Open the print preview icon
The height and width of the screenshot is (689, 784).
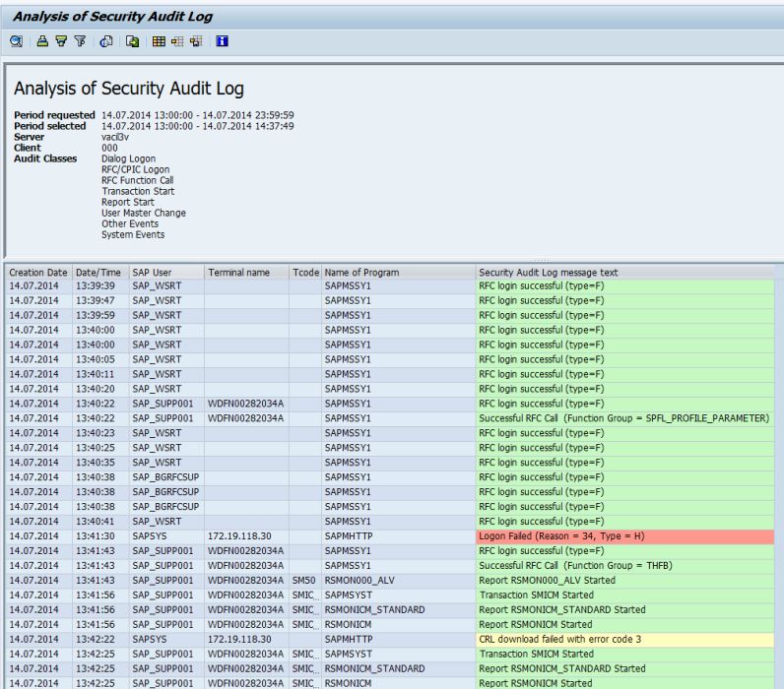(x=106, y=41)
